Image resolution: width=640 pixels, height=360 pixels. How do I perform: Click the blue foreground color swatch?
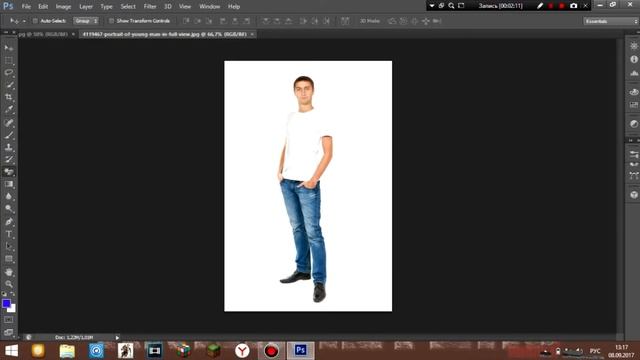6,303
